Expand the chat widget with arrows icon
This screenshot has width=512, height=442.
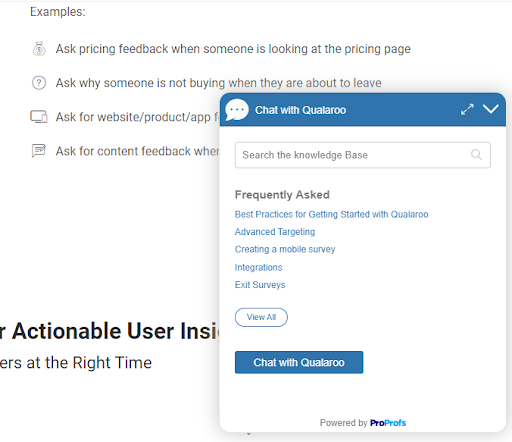[x=467, y=109]
